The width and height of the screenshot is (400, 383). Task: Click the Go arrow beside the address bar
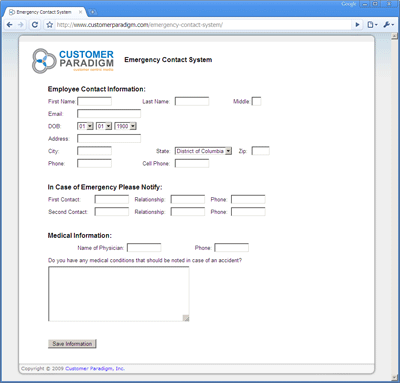(x=357, y=25)
